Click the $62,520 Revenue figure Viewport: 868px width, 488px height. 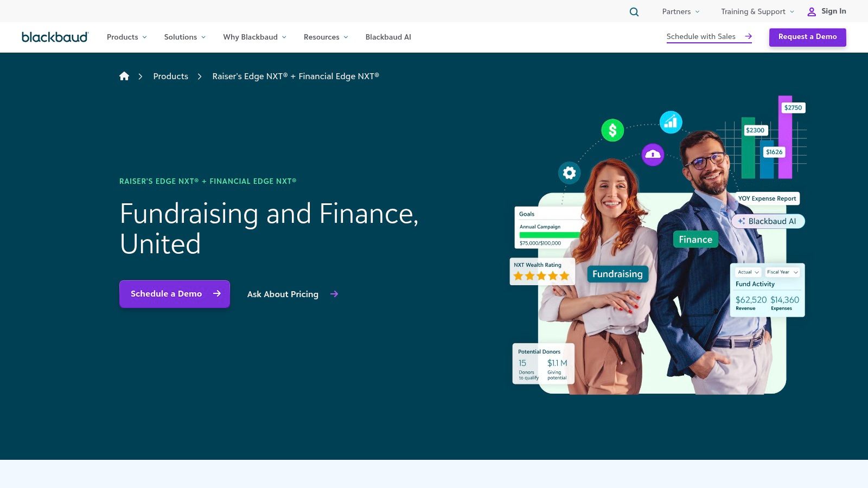click(x=751, y=300)
